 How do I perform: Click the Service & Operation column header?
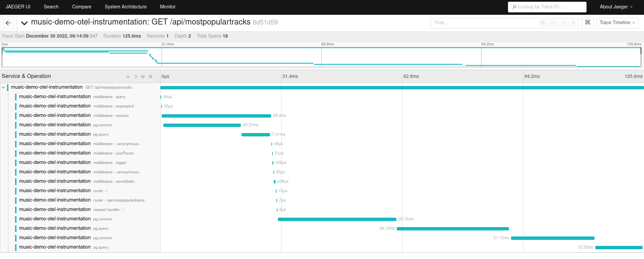26,76
